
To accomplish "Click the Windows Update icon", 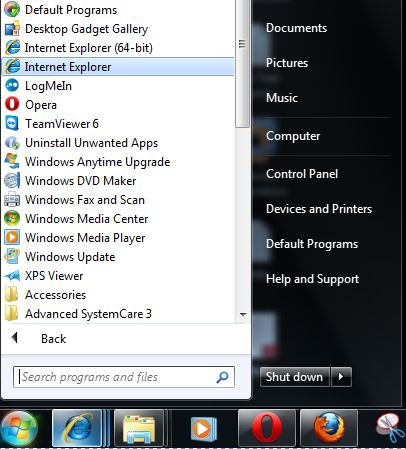I will point(12,257).
